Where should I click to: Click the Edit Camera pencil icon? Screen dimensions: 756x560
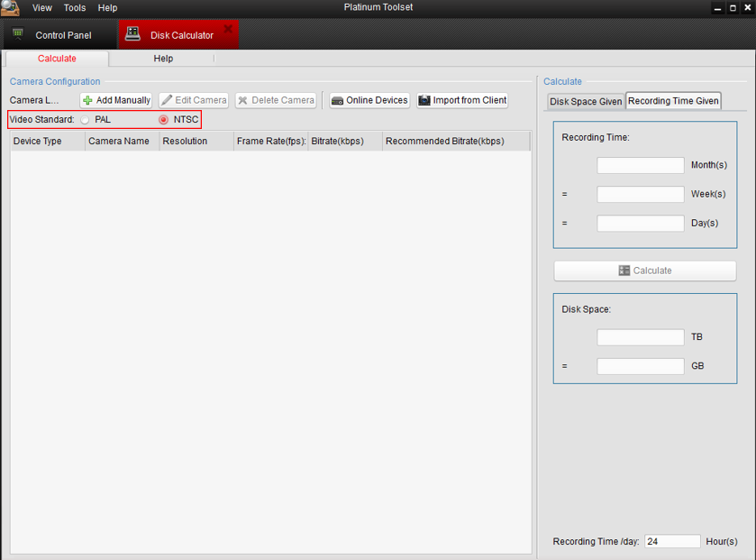pos(167,101)
